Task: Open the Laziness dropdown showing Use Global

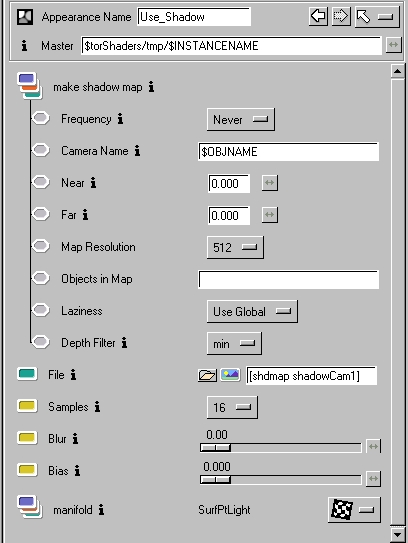Action: 252,312
